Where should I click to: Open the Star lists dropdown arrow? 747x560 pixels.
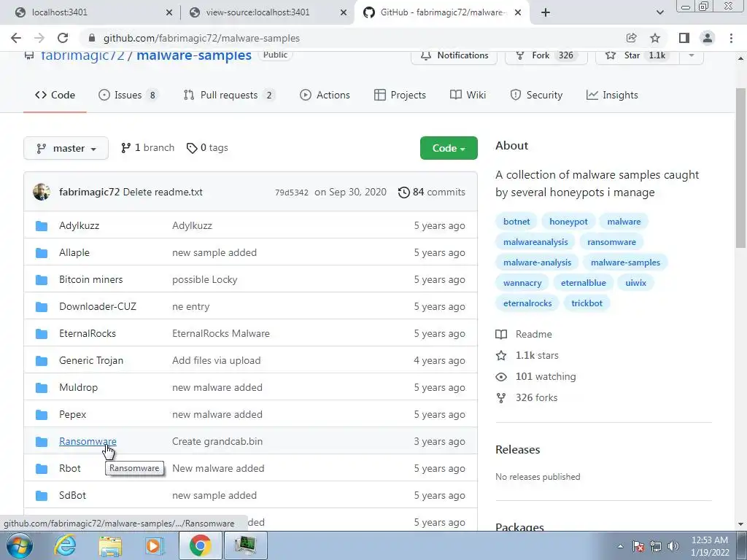(x=692, y=55)
